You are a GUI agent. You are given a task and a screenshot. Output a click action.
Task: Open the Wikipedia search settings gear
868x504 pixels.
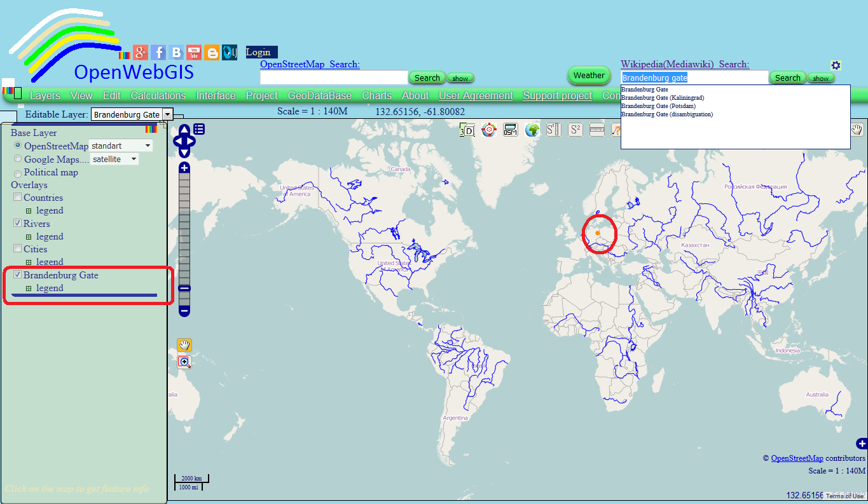[x=836, y=65]
